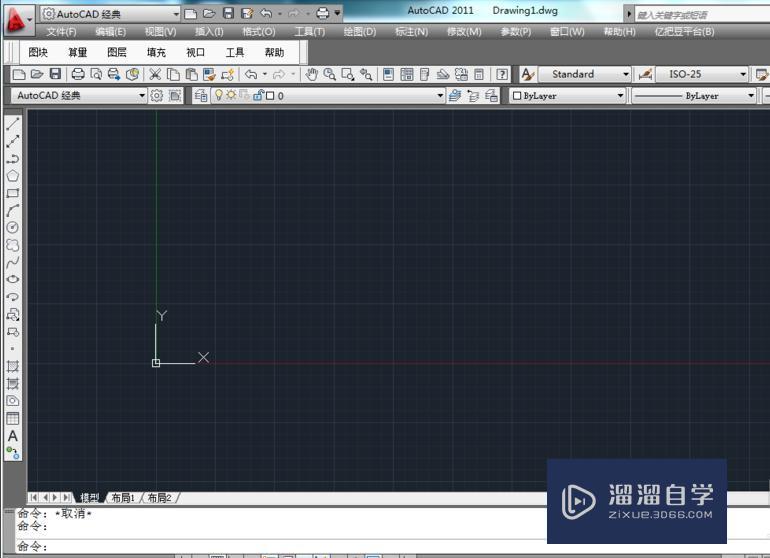Toggle layer 0 on/off lightbulb

[219, 95]
